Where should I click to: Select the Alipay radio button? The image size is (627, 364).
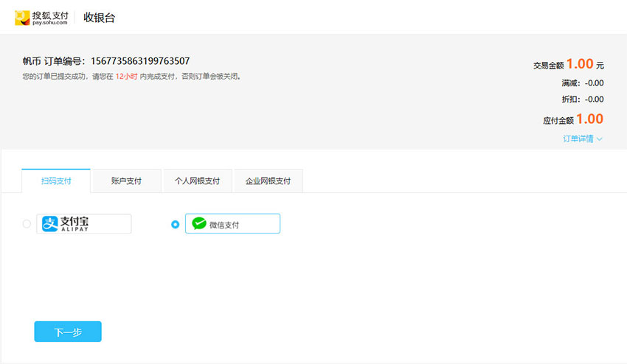pos(27,224)
